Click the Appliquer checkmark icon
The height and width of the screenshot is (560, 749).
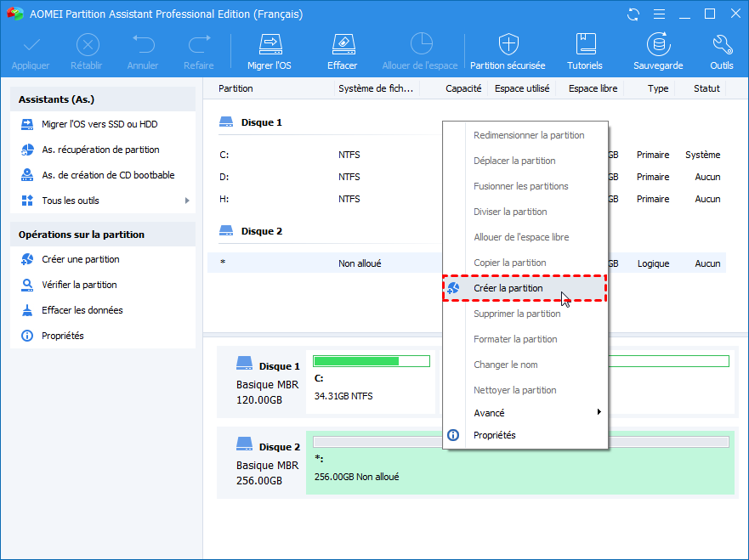coord(31,45)
